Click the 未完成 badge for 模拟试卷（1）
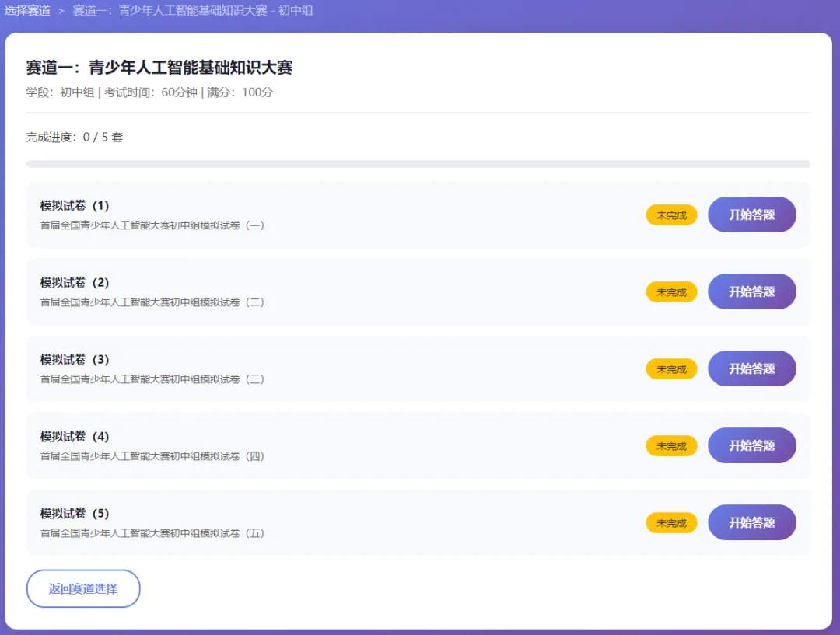Image resolution: width=840 pixels, height=635 pixels. (x=671, y=215)
